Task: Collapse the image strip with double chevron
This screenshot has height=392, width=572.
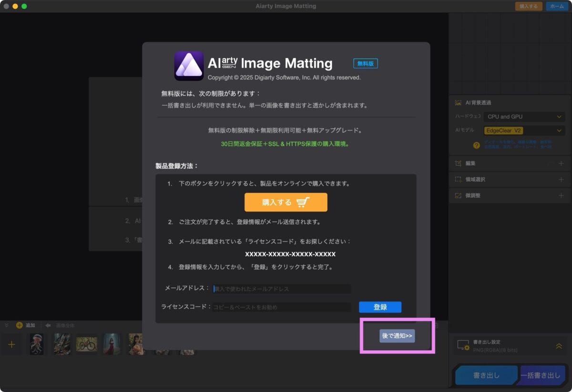Action: [x=7, y=325]
